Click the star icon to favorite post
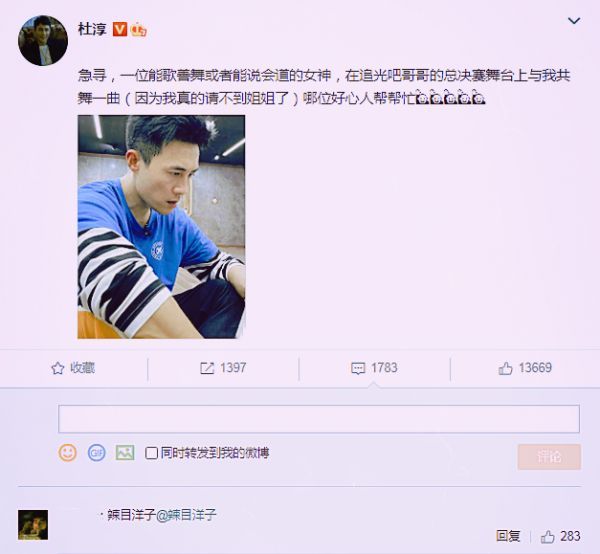Image resolution: width=600 pixels, height=554 pixels. point(57,368)
